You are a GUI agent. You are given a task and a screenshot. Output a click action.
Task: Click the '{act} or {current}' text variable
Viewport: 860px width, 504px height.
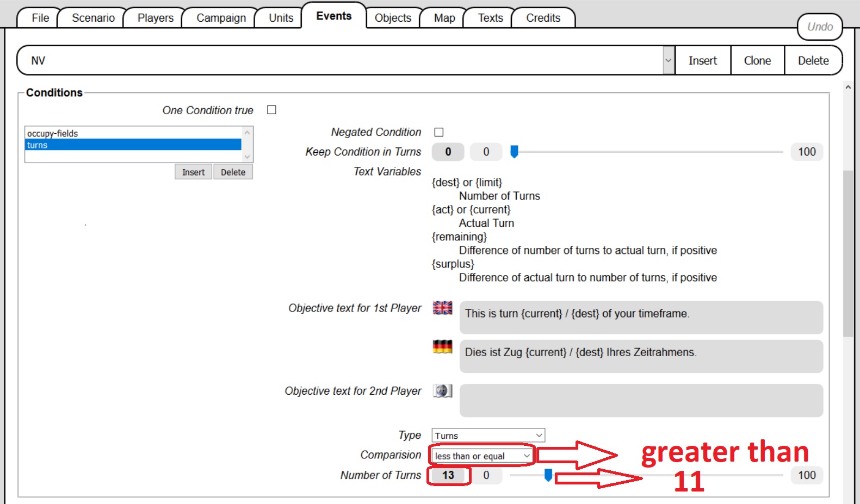coord(471,209)
